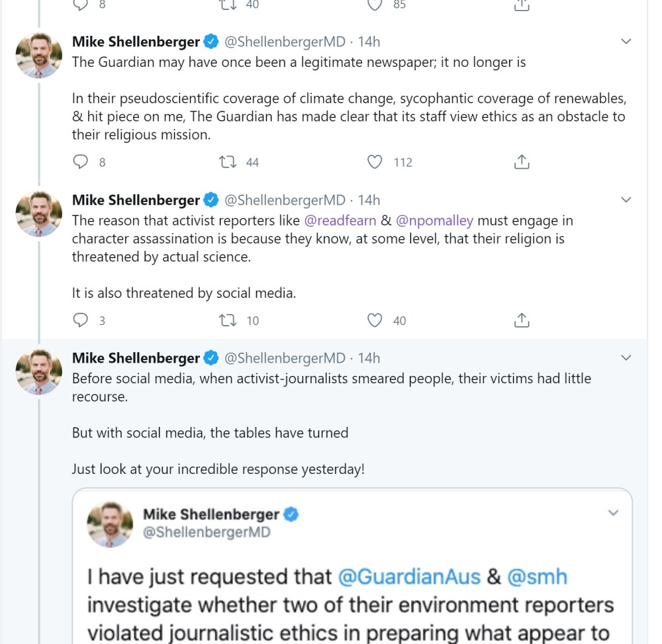This screenshot has height=644, width=662.
Task: Retweet the tweet about activist reporters
Action: click(x=228, y=320)
